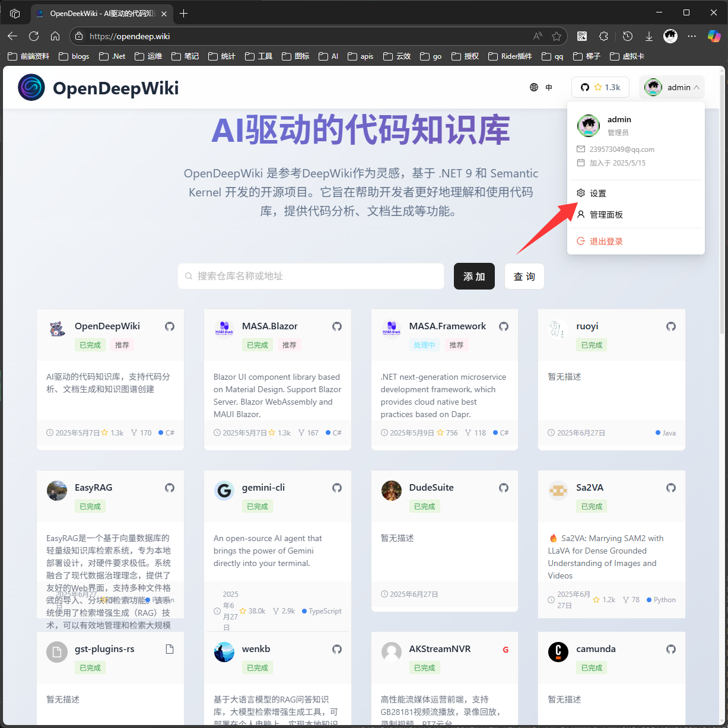Open the Rider插件 bookmark folder

(x=510, y=56)
